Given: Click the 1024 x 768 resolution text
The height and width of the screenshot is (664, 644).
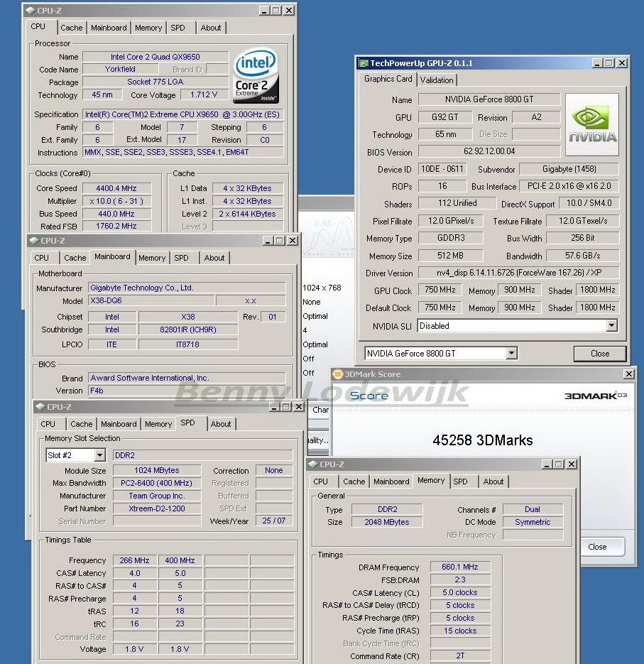Looking at the screenshot, I should pos(322,288).
